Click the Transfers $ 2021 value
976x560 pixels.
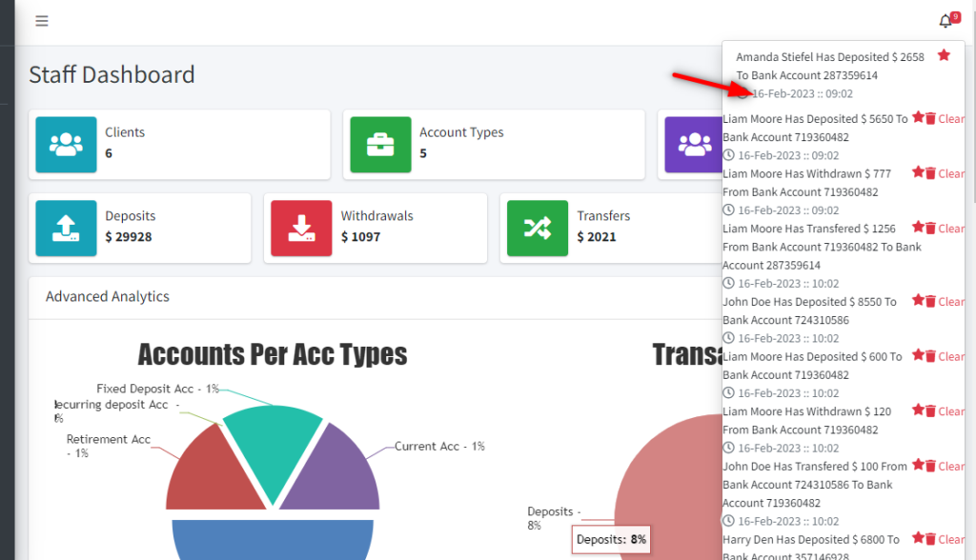coord(597,236)
